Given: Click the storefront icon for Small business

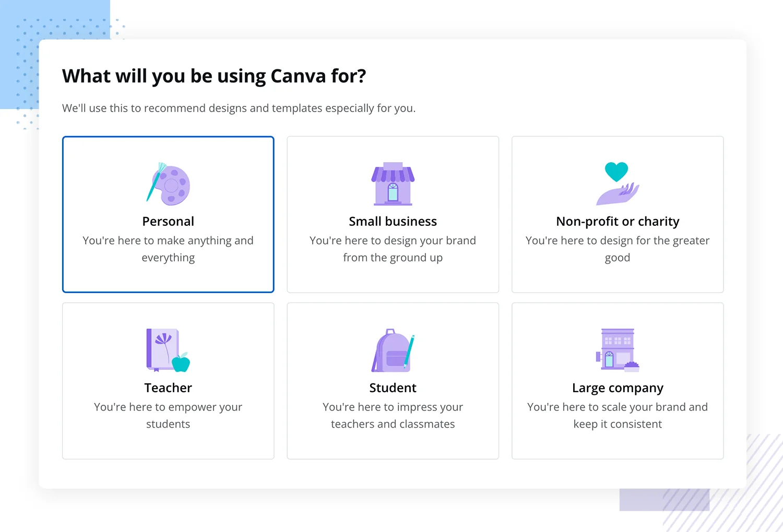Looking at the screenshot, I should click(x=393, y=184).
